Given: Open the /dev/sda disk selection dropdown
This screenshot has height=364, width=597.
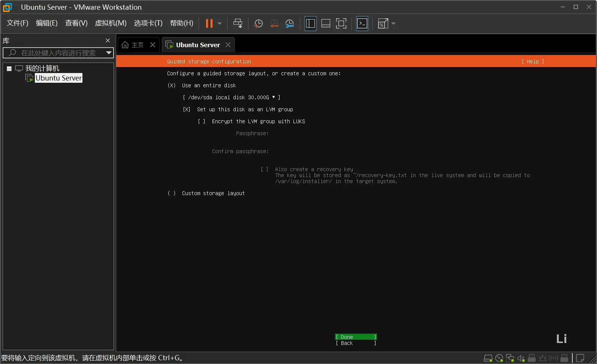Looking at the screenshot, I should (231, 97).
